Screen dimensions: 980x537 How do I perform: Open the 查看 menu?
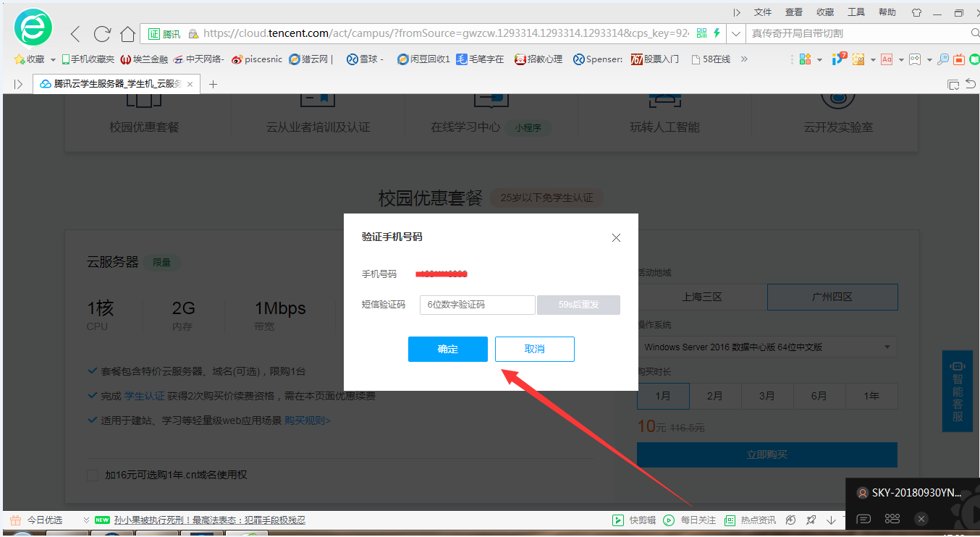tap(794, 12)
